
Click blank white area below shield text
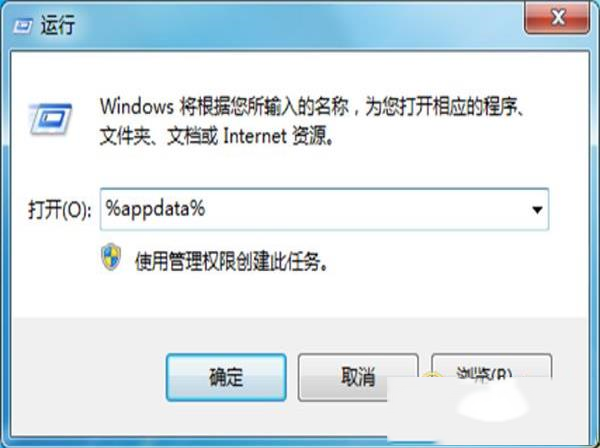pos(298,296)
